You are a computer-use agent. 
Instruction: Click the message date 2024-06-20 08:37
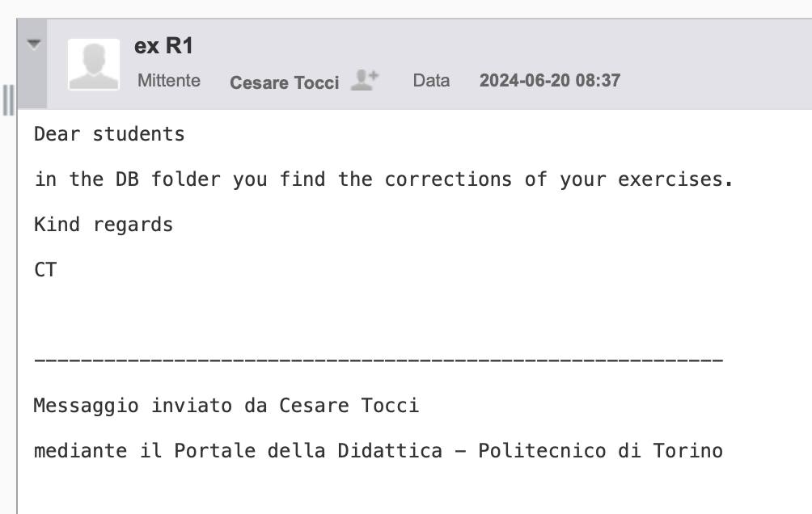(x=549, y=81)
